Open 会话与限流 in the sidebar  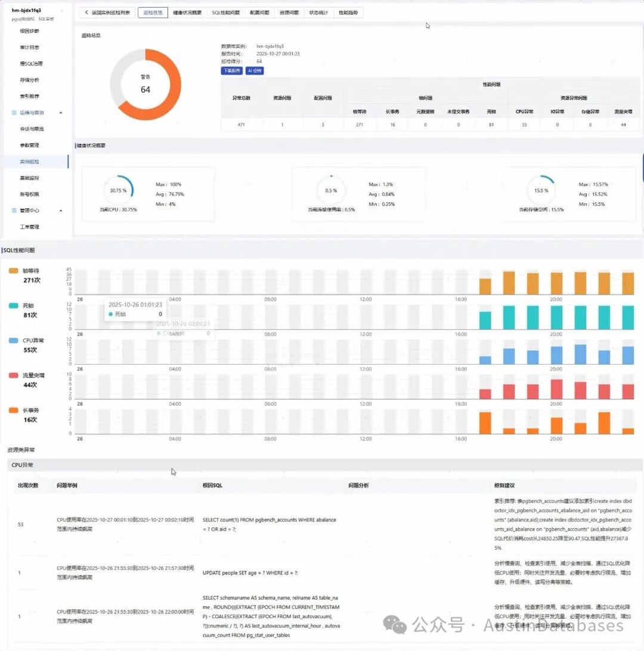click(x=32, y=129)
